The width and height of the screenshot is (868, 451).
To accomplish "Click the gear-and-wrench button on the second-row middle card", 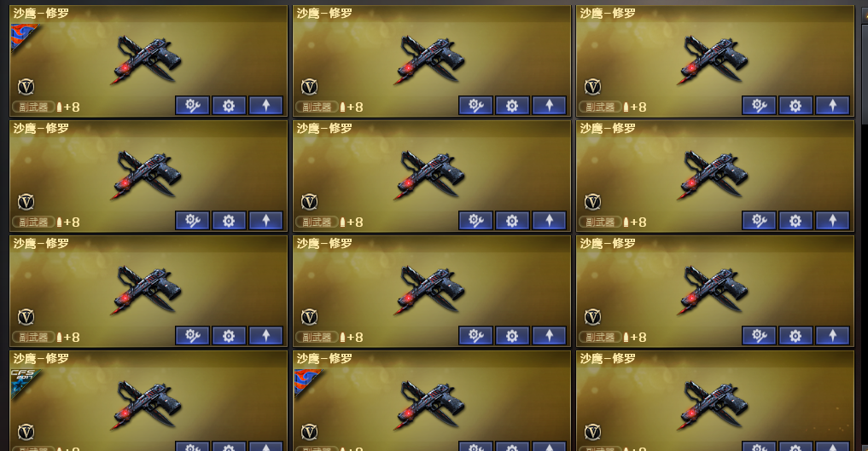I will coord(475,221).
